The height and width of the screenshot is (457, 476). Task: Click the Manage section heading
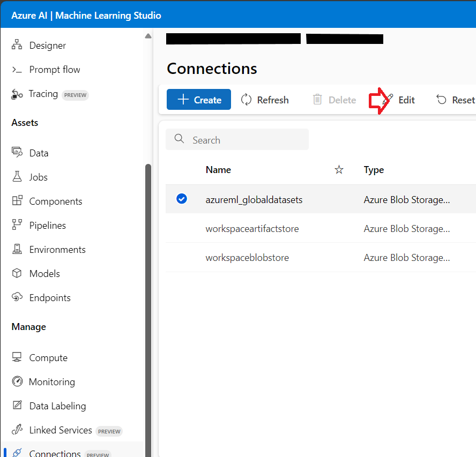(x=29, y=327)
